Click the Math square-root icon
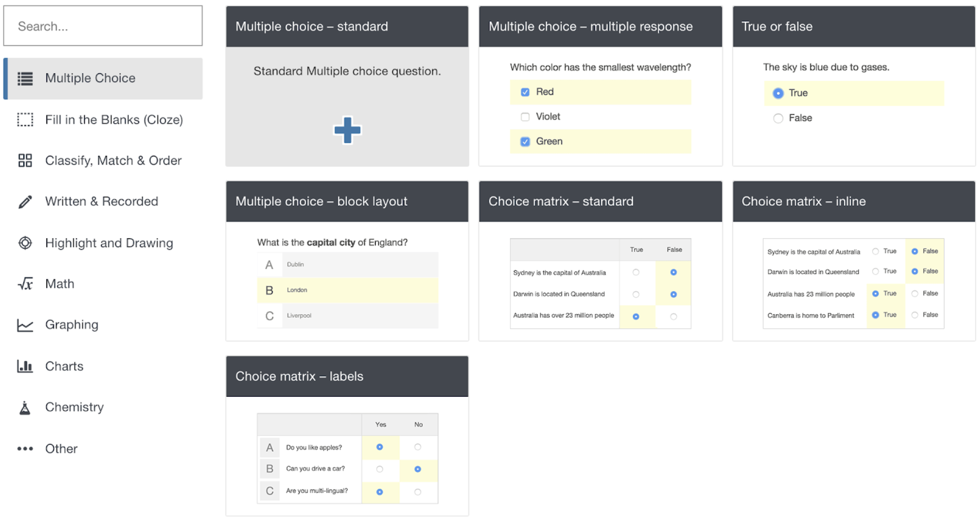The width and height of the screenshot is (980, 523). click(25, 284)
